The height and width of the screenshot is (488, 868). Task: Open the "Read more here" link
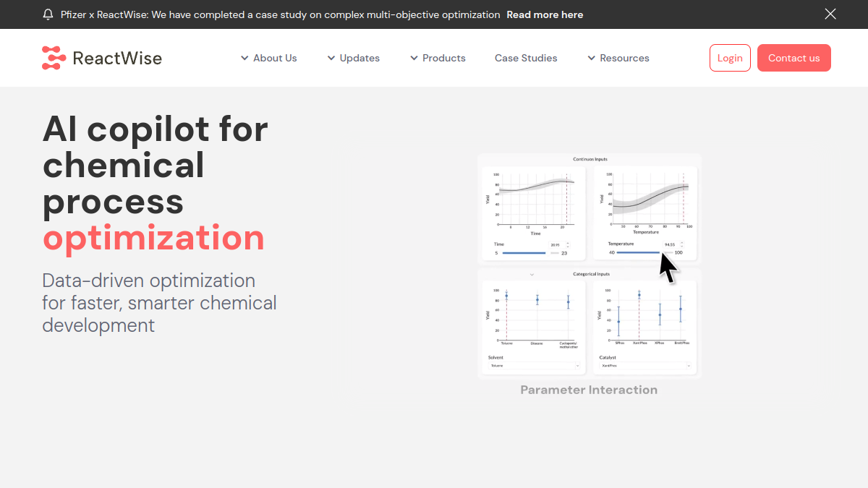pyautogui.click(x=545, y=14)
